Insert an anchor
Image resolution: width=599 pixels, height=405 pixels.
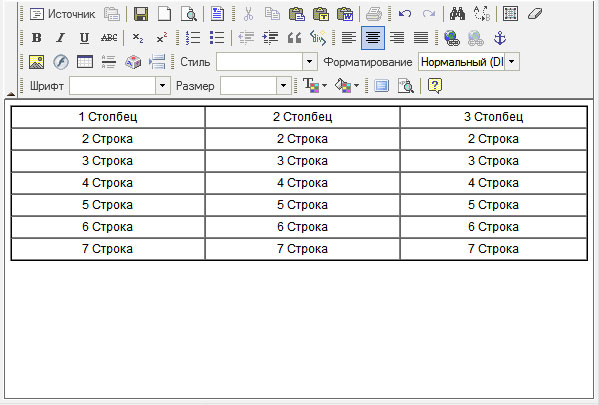(x=500, y=38)
